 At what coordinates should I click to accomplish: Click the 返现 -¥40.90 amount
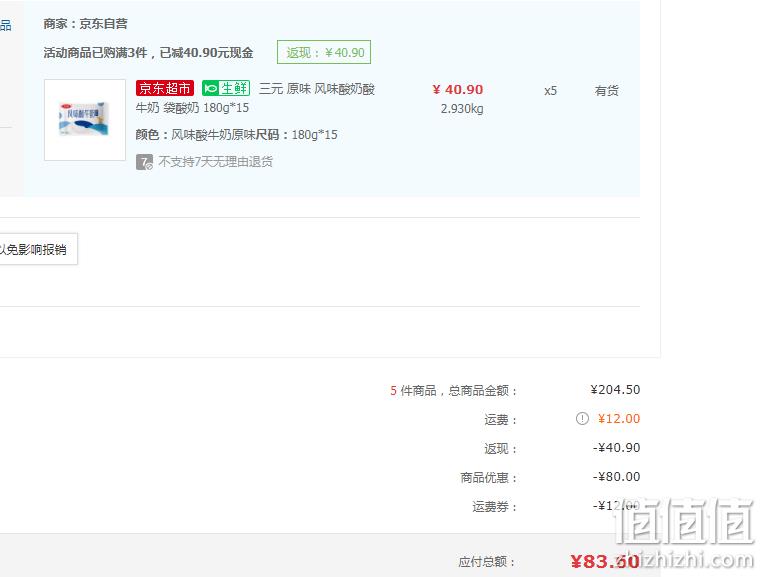point(616,448)
